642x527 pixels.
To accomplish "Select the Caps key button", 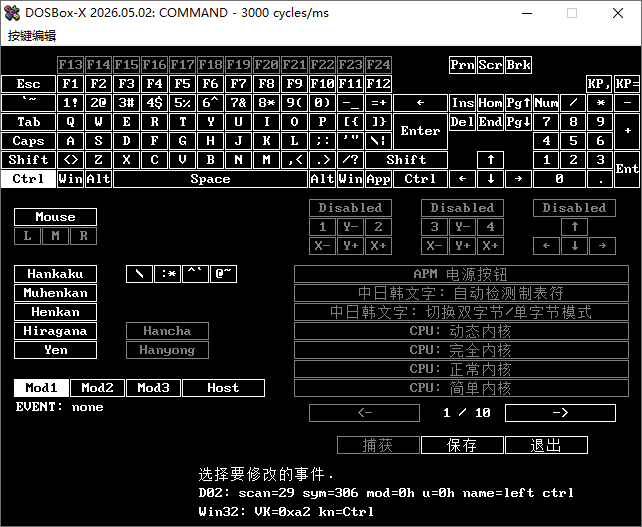I will tap(28, 141).
